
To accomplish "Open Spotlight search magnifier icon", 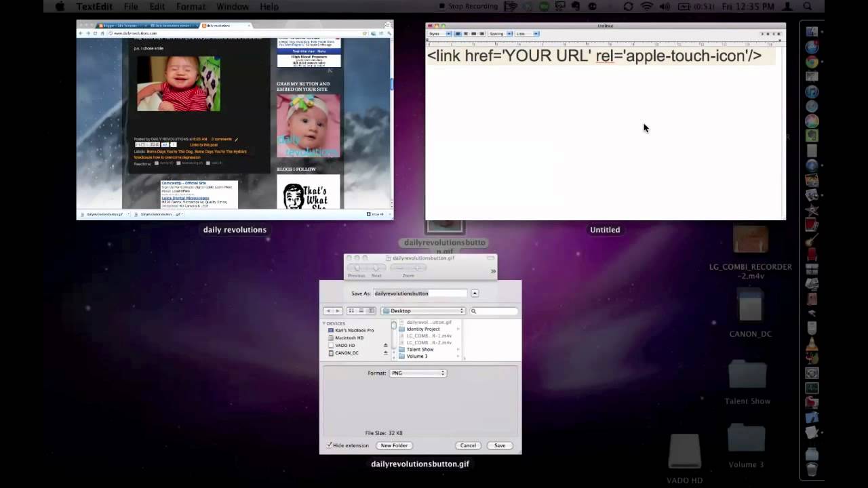I will point(808,6).
